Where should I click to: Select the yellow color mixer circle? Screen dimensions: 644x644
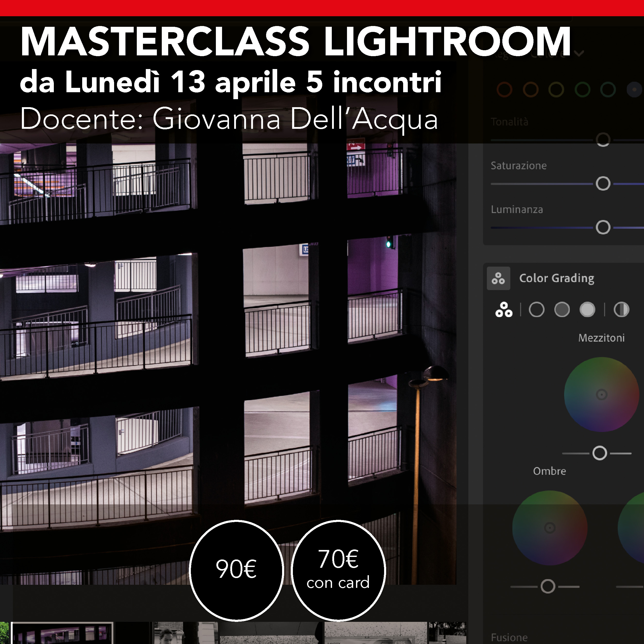(556, 89)
